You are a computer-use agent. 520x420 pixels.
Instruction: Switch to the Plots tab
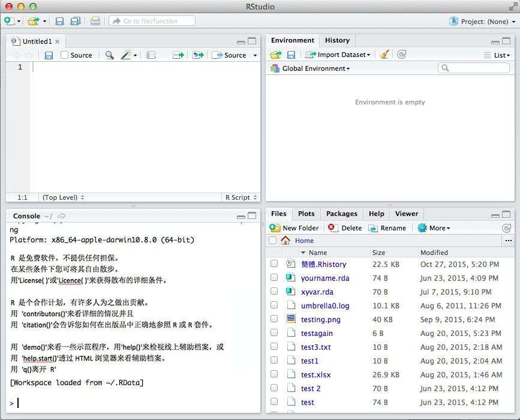[x=306, y=214]
